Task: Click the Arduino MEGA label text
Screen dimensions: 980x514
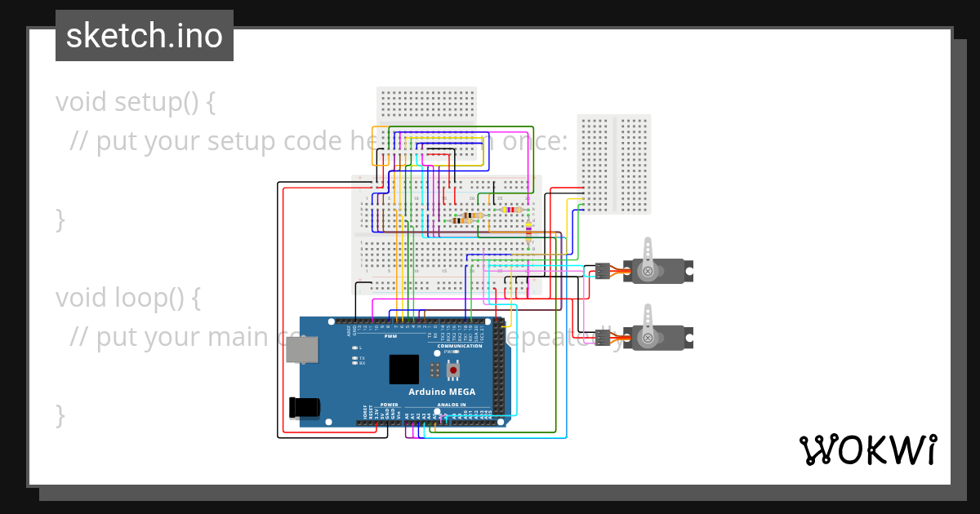Action: [442, 392]
